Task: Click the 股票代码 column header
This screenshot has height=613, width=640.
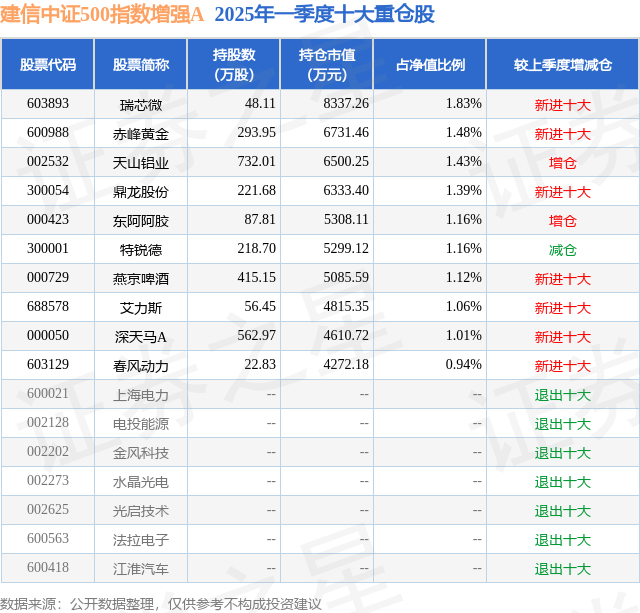Action: point(48,64)
